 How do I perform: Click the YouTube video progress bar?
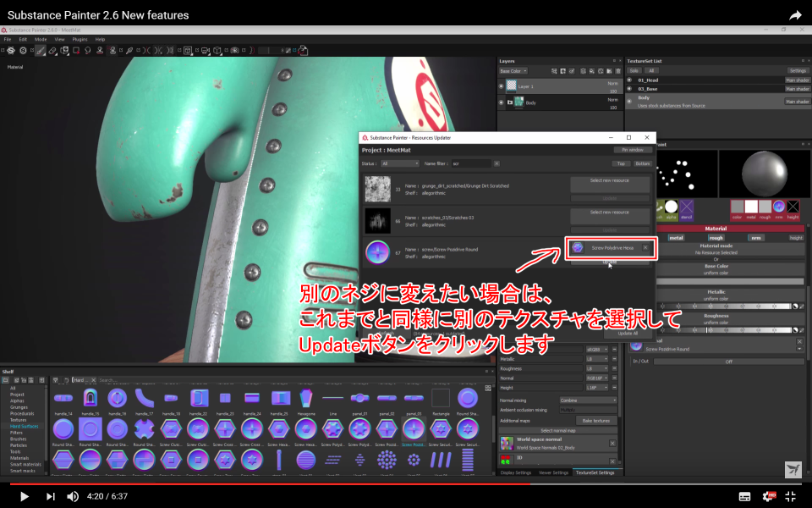click(x=406, y=484)
